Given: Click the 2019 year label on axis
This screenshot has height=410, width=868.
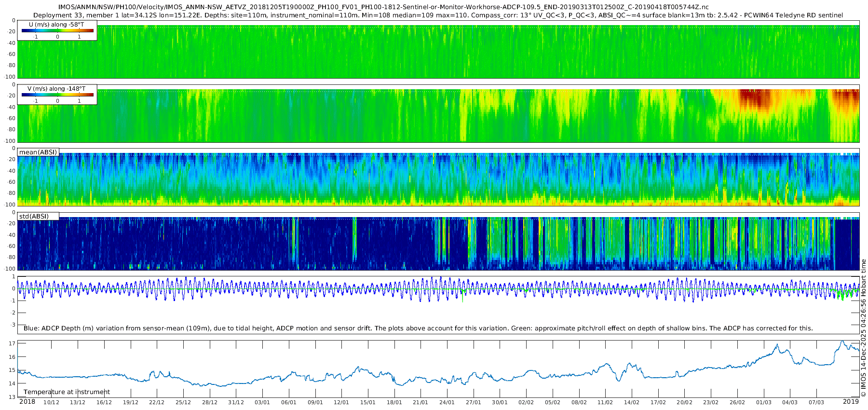Looking at the screenshot, I should pos(851,402).
